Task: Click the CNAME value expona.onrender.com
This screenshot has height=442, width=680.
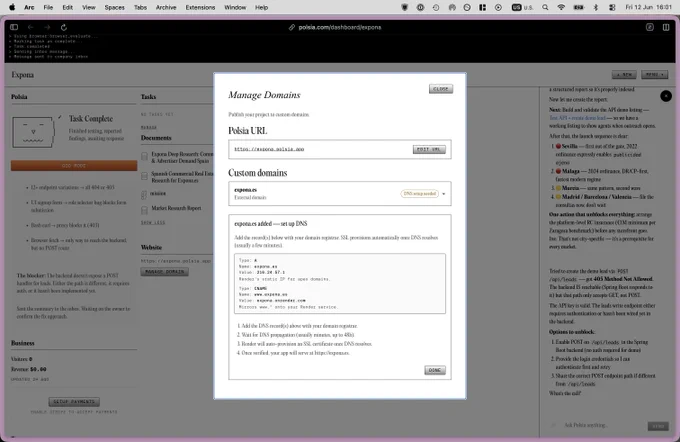Action: coord(281,300)
